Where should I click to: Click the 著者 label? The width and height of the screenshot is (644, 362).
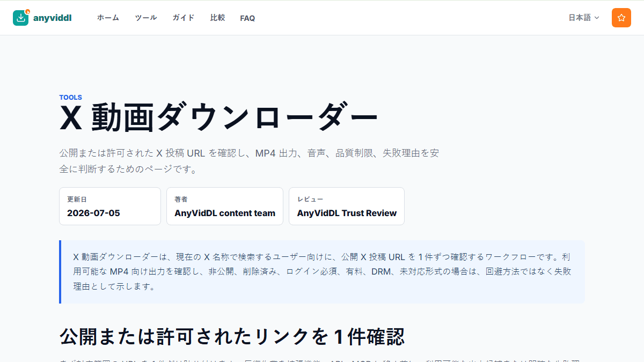(x=181, y=199)
